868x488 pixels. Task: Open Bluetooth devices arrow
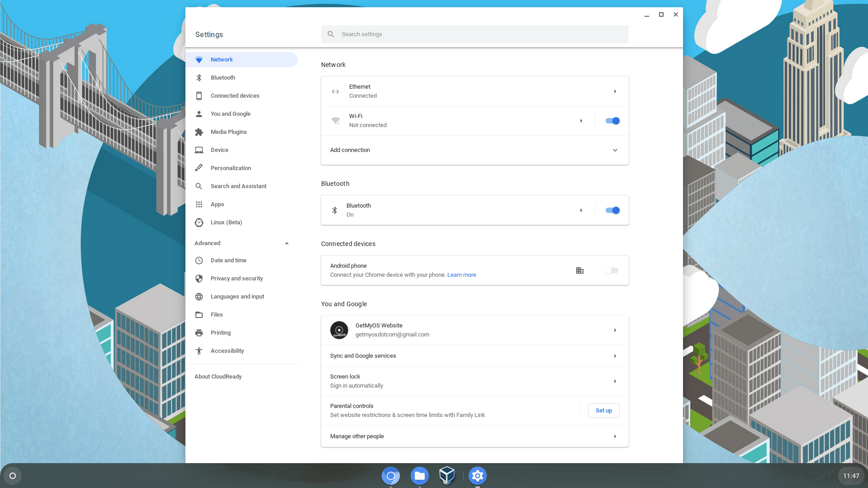[581, 210]
